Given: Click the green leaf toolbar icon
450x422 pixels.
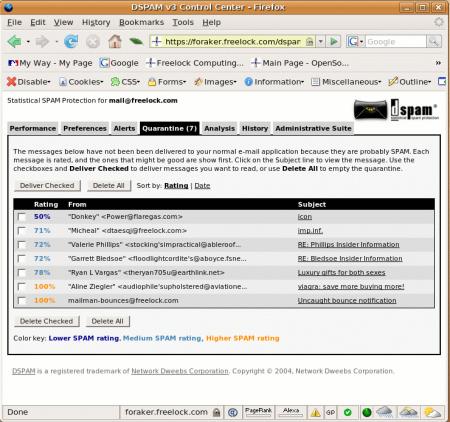Looking at the screenshot, I should point(136,42).
